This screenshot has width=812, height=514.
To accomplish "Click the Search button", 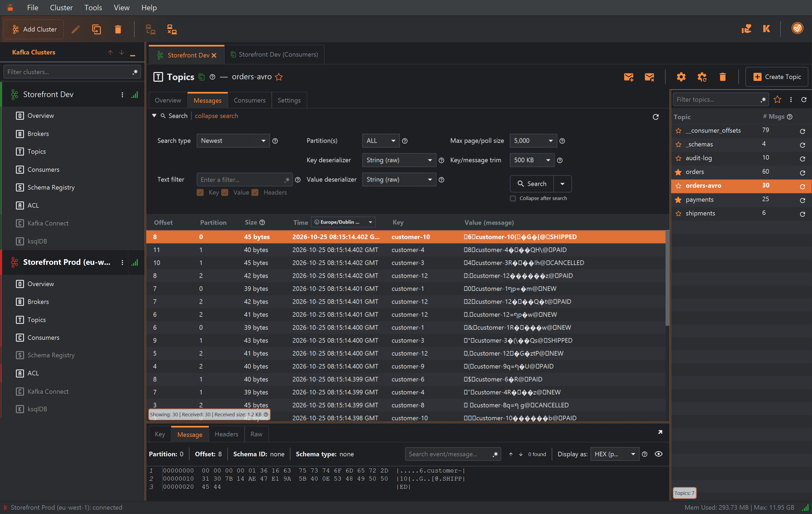I will point(532,183).
